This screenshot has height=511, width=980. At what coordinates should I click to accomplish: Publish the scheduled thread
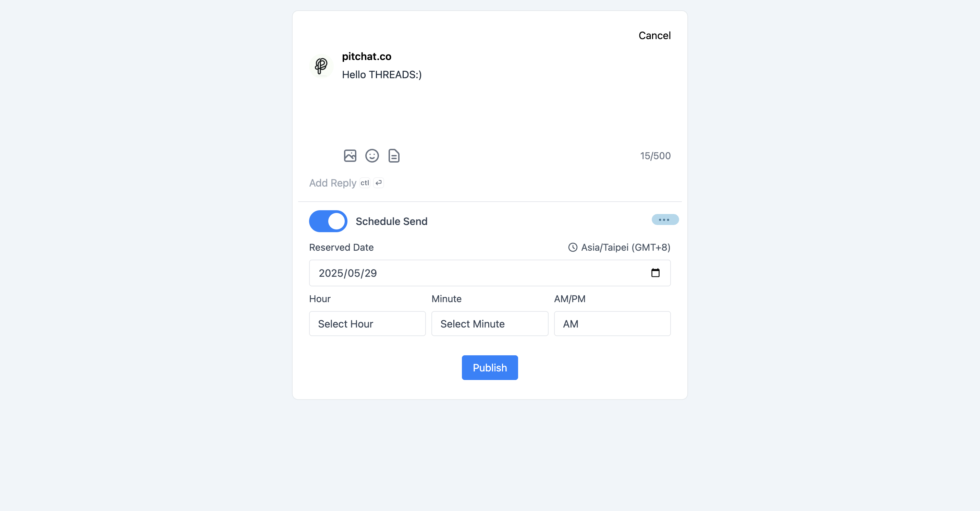pos(490,367)
